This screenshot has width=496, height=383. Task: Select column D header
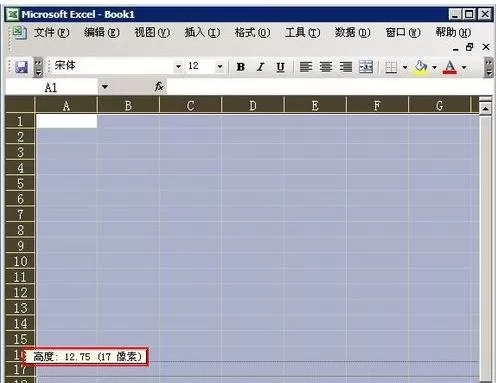click(253, 105)
